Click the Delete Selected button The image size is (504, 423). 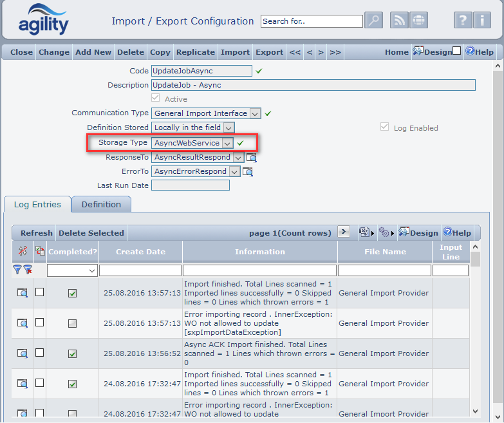click(x=91, y=233)
